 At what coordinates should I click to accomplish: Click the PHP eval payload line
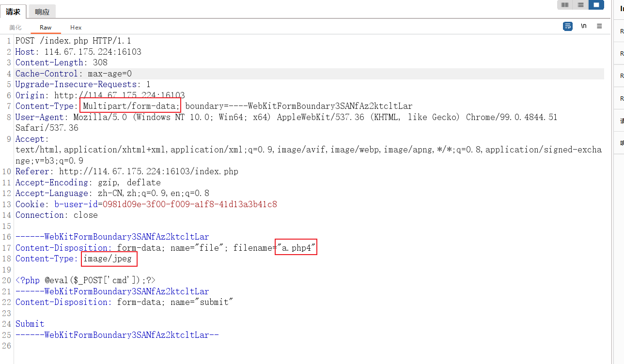86,280
